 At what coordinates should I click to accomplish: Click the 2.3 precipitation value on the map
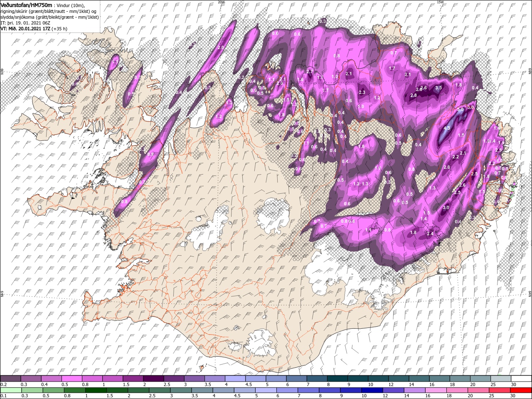click(x=362, y=92)
